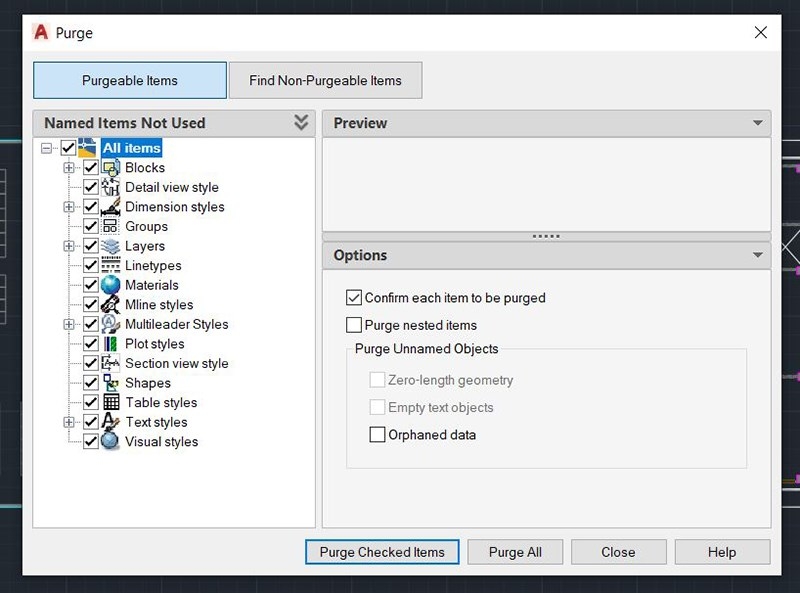Enable Purge nested items checkbox

click(x=353, y=325)
